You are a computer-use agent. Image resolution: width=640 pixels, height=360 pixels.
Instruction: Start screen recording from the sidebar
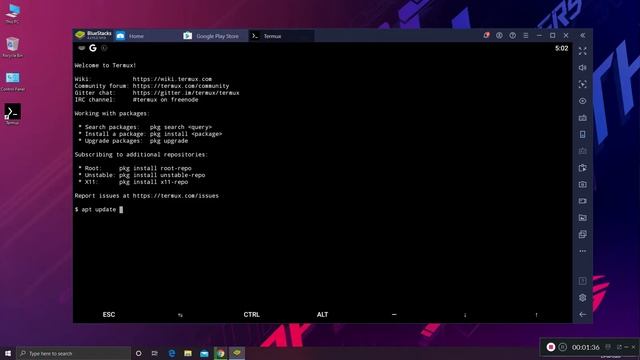[582, 201]
